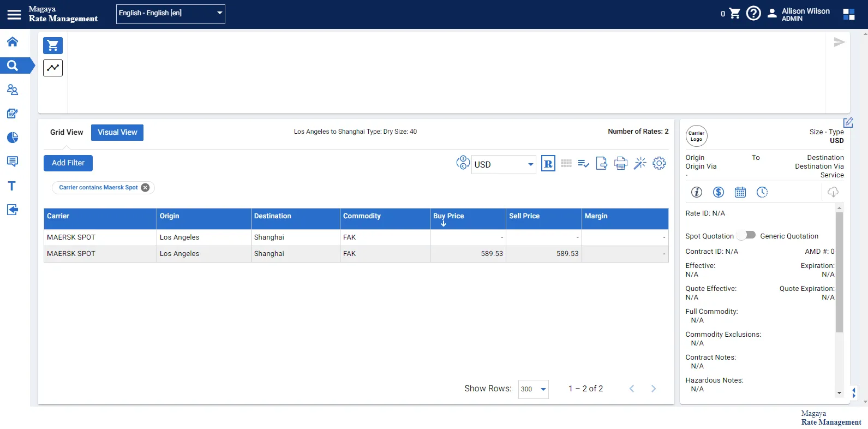Viewport: 868px width, 429px height.
Task: Click the trend chart icon below the cart
Action: click(x=53, y=68)
